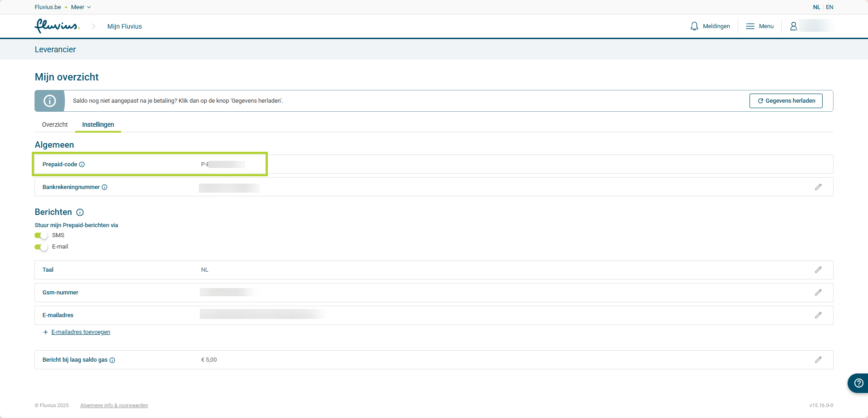Image resolution: width=868 pixels, height=418 pixels.
Task: Edit low gas balance alert amount
Action: (x=818, y=360)
